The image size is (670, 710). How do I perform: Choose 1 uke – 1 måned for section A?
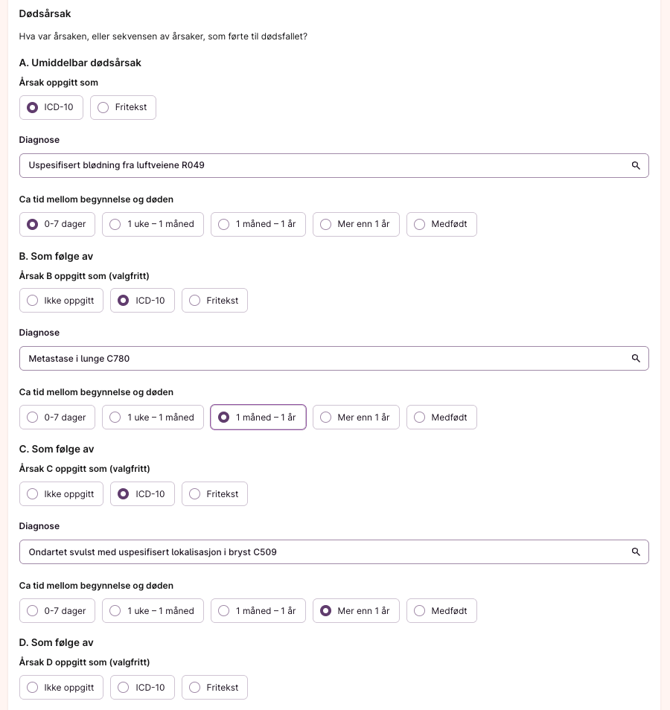point(153,225)
